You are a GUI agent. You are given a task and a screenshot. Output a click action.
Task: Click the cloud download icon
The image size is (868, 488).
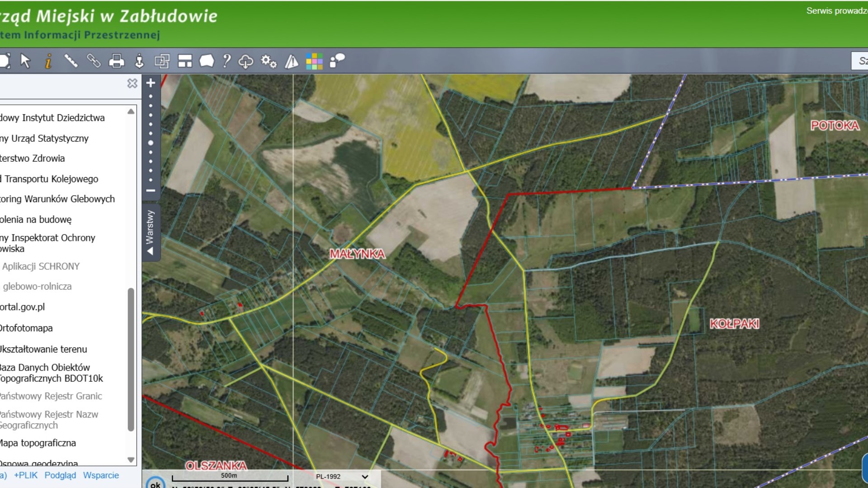[x=245, y=61]
